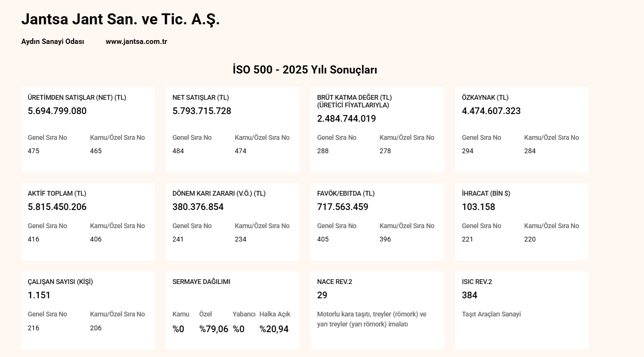Select the Aktif Toplam card

(88, 222)
